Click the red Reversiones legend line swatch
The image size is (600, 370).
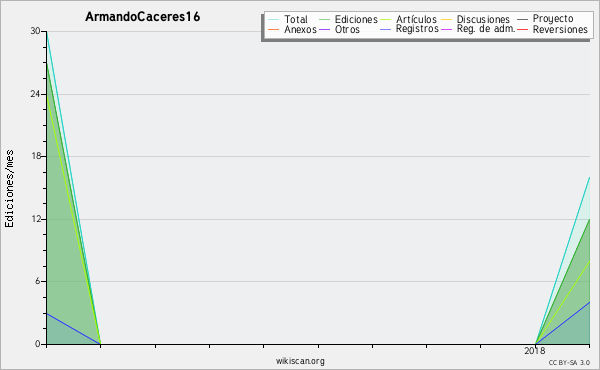click(x=522, y=29)
